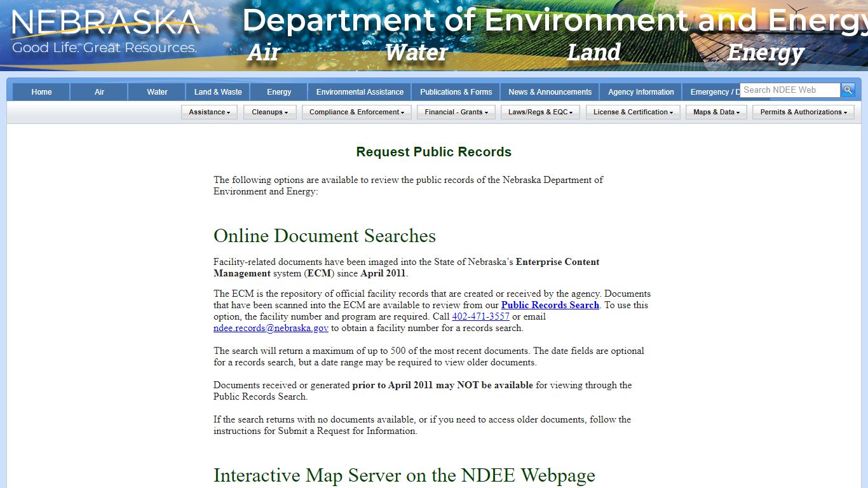The height and width of the screenshot is (488, 868).
Task: Open the Energy menu item
Action: (x=279, y=92)
